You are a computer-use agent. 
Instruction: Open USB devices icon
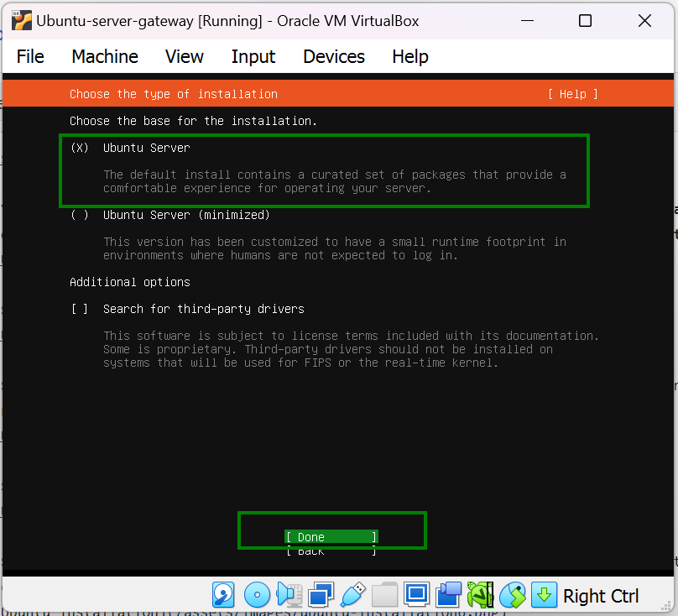click(x=352, y=595)
